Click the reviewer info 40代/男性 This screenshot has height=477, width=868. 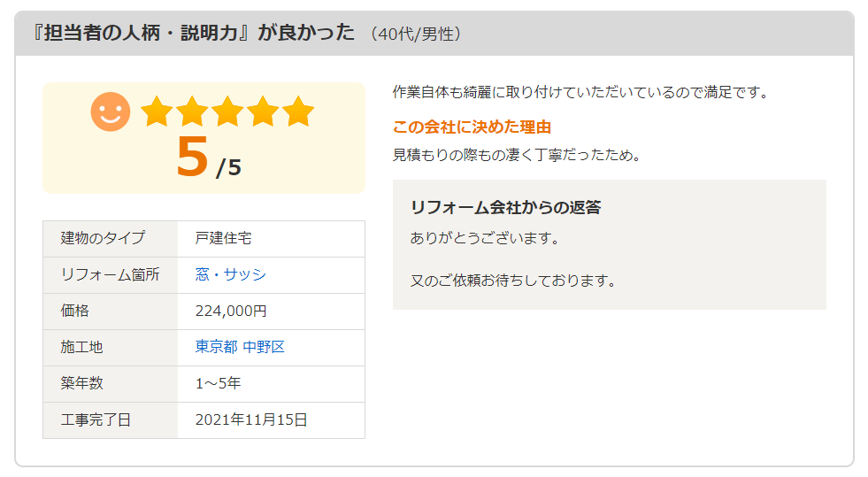[415, 35]
